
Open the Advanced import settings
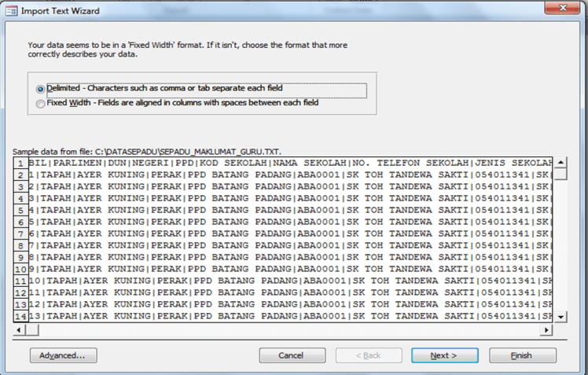pos(64,355)
